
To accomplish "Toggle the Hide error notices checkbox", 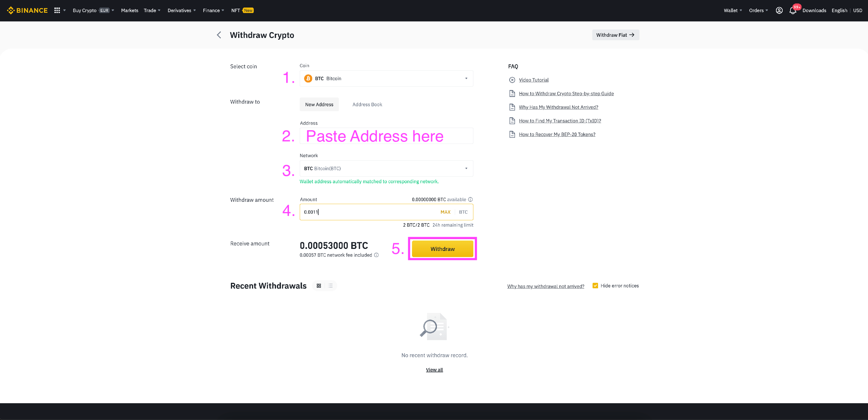I will pos(595,286).
